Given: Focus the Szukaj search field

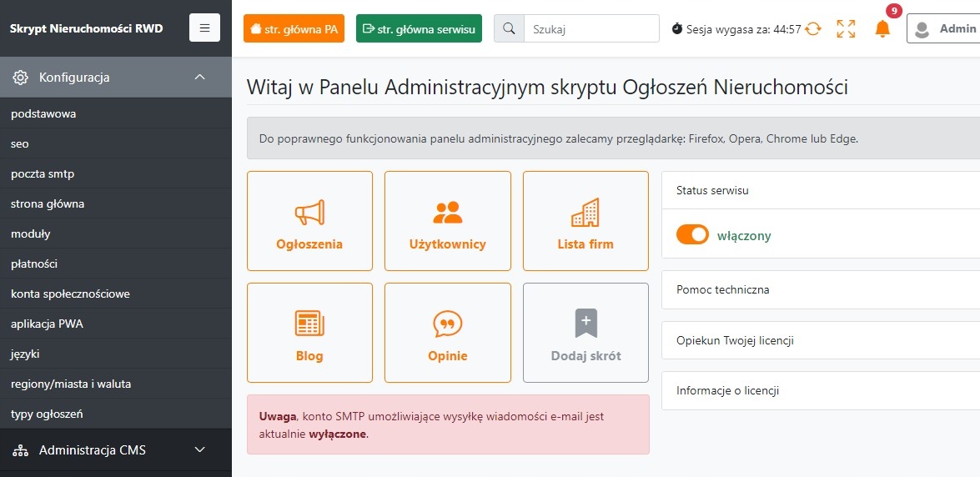Looking at the screenshot, I should (x=591, y=29).
